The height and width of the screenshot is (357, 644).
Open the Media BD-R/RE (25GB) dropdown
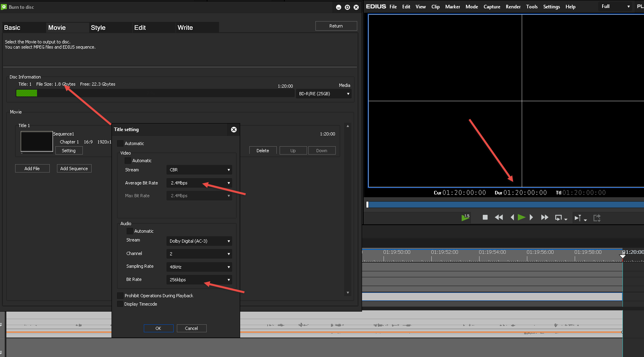pos(324,94)
